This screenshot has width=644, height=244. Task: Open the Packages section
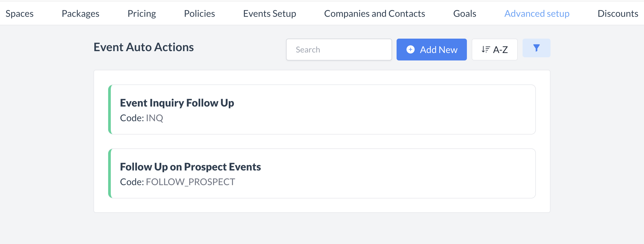80,13
